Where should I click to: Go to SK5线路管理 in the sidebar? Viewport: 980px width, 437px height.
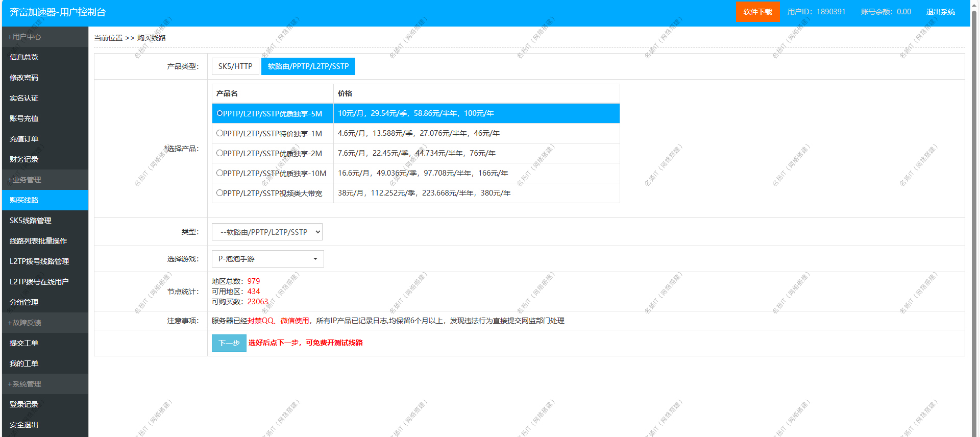click(x=31, y=221)
